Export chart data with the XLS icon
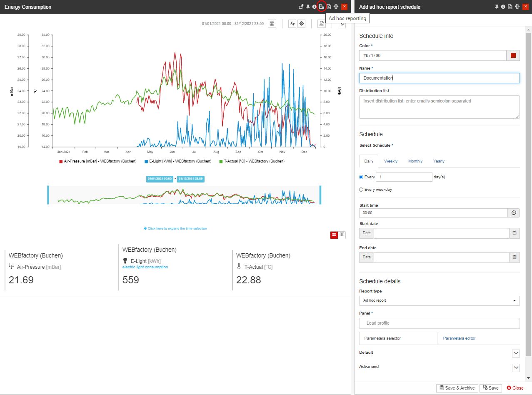 (x=322, y=24)
